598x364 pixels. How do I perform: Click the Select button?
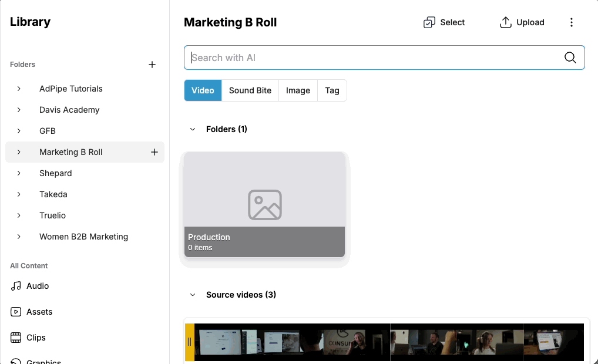click(x=444, y=22)
